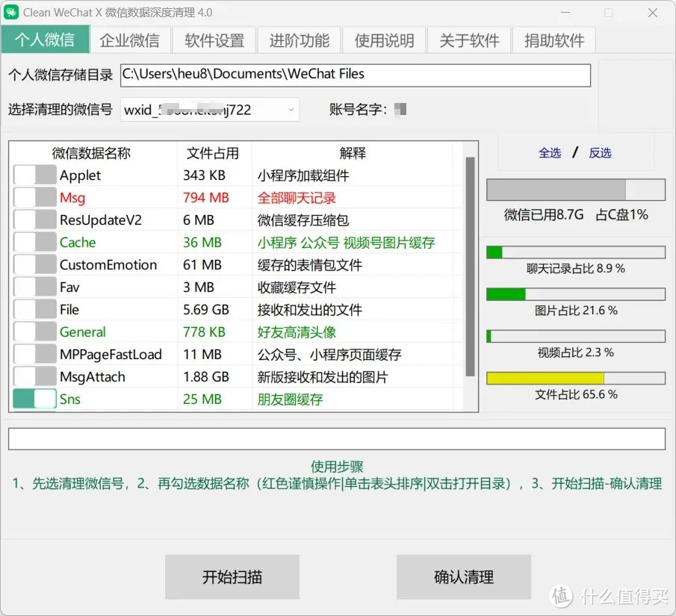Click the WeChat disk usage gray progress bar

coord(576,190)
